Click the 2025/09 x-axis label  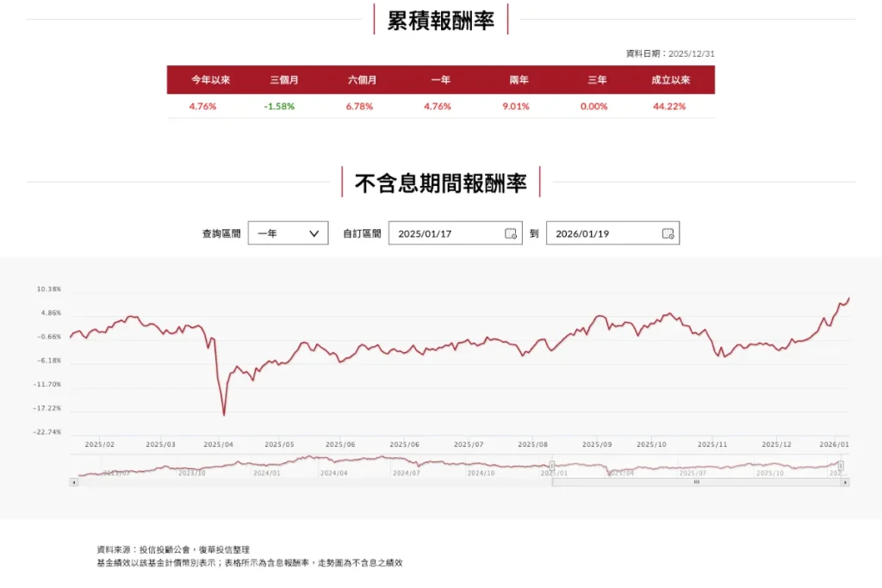[x=597, y=444]
